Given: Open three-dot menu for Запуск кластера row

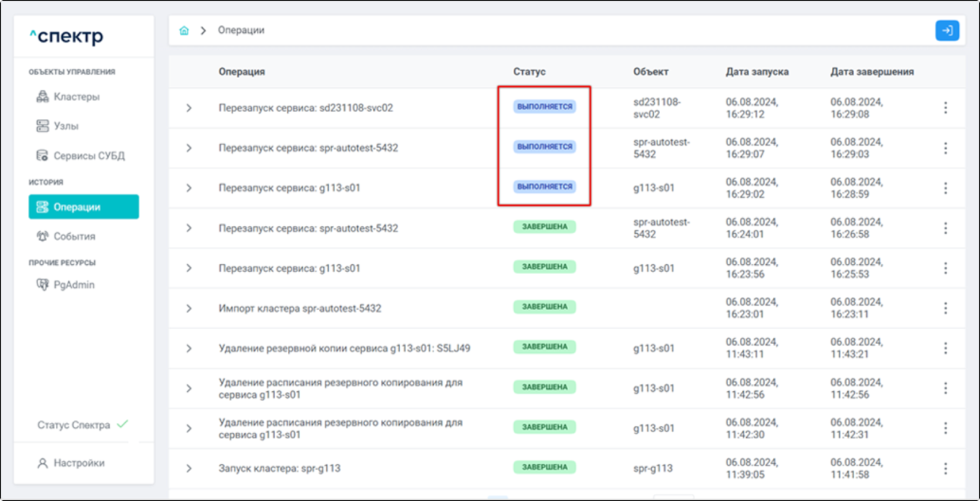Looking at the screenshot, I should click(x=945, y=469).
